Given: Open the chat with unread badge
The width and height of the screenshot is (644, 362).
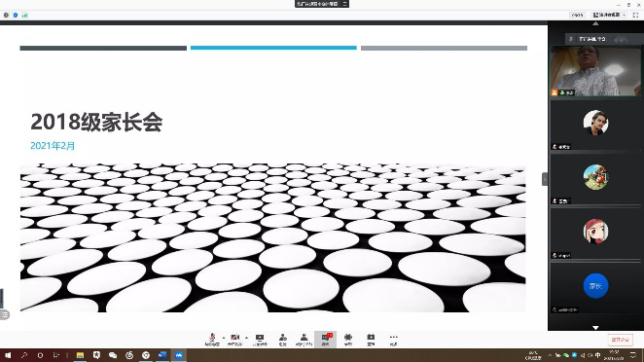Looking at the screenshot, I should (325, 340).
